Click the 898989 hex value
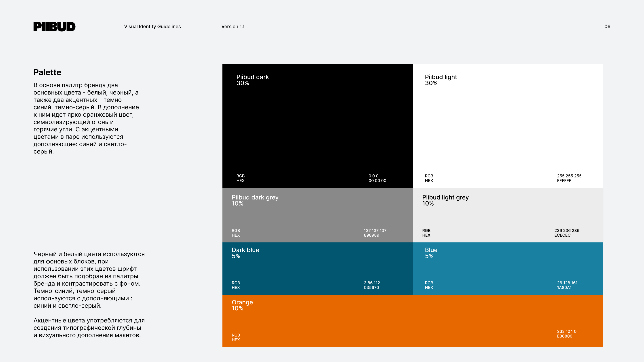This screenshot has height=362, width=644. 371,235
